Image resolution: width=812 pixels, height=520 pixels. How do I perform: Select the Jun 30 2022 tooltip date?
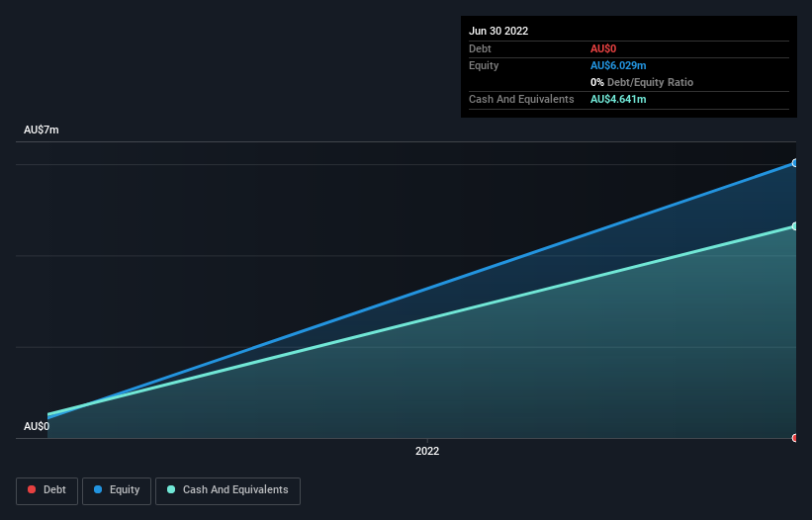click(x=498, y=31)
